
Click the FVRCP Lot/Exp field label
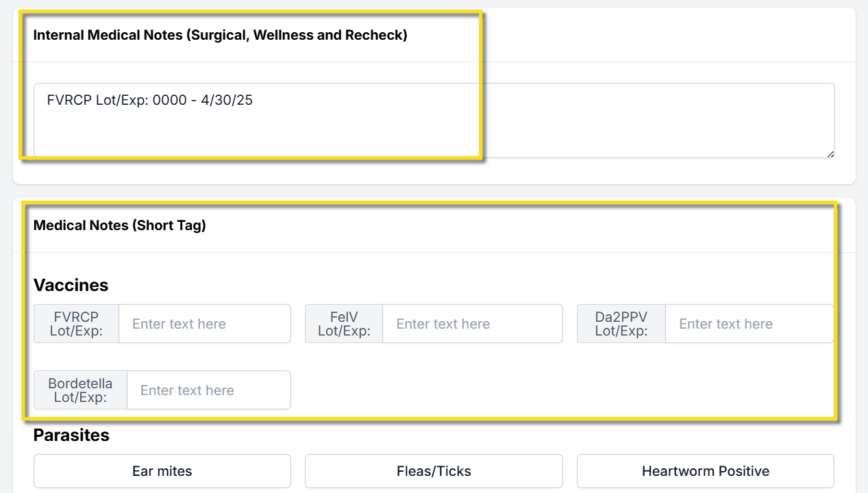76,324
